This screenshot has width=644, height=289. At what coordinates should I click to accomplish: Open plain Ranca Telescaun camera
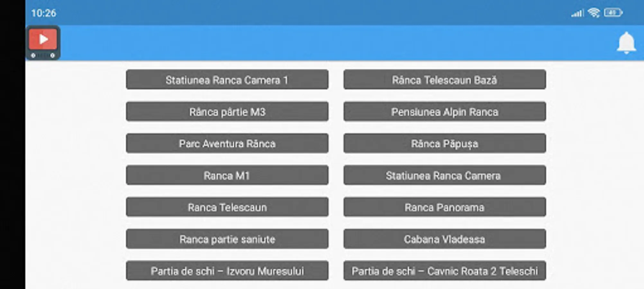click(227, 207)
